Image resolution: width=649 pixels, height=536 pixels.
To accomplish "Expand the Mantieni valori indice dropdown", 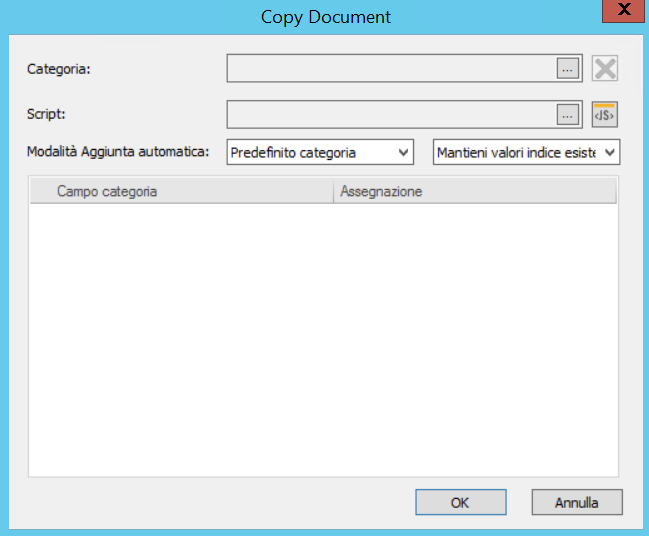I will click(526, 153).
